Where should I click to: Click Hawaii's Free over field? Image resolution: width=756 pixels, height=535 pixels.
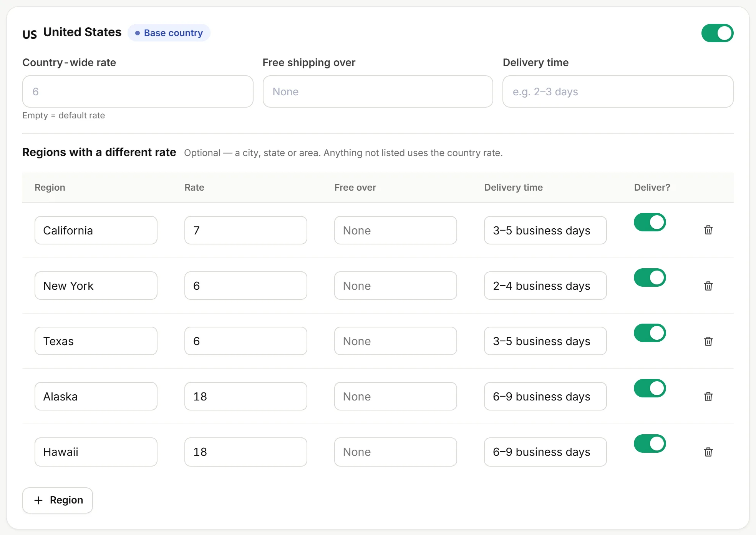pyautogui.click(x=396, y=452)
